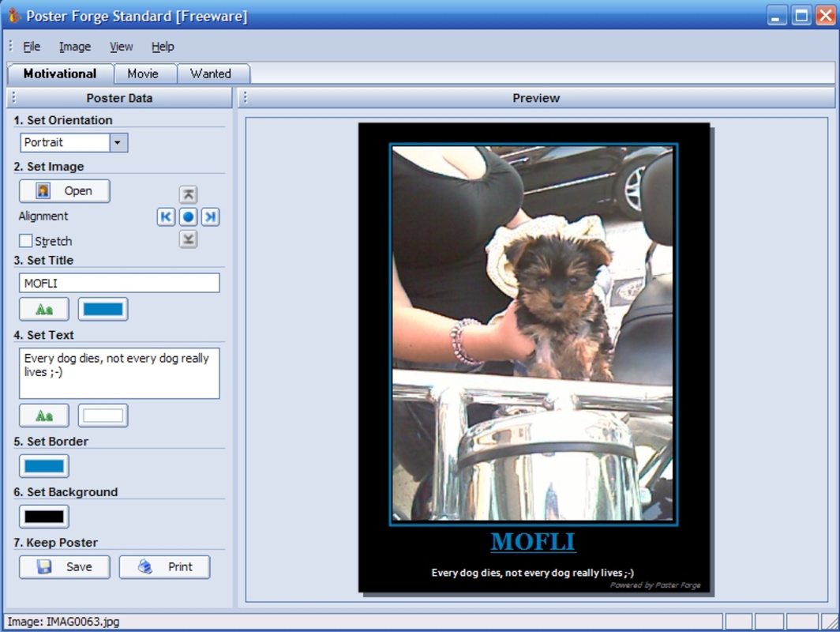Screen dimensions: 840x632
Task: Select the left image alignment icon
Action: tap(167, 216)
